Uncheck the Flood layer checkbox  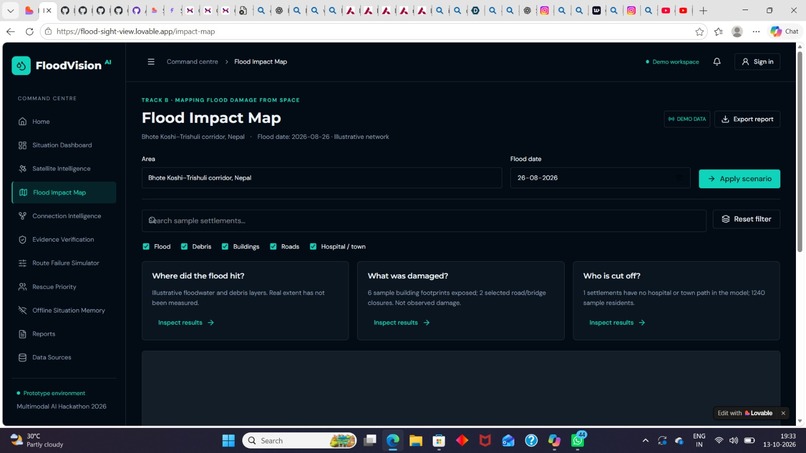click(146, 247)
